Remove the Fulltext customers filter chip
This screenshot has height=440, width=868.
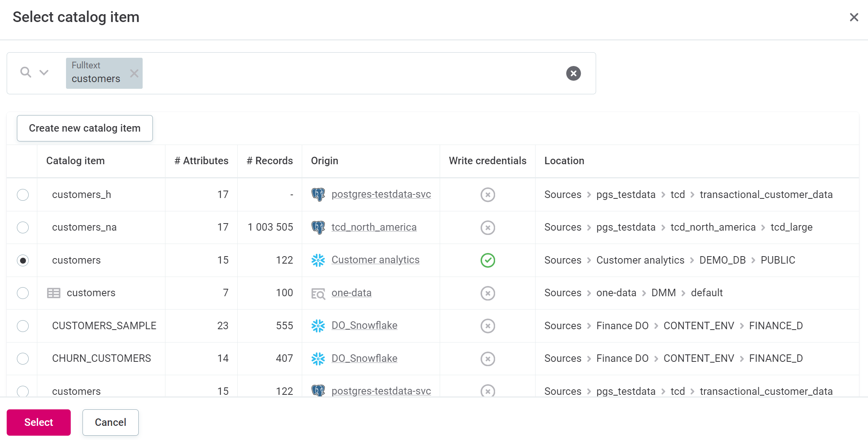(134, 73)
